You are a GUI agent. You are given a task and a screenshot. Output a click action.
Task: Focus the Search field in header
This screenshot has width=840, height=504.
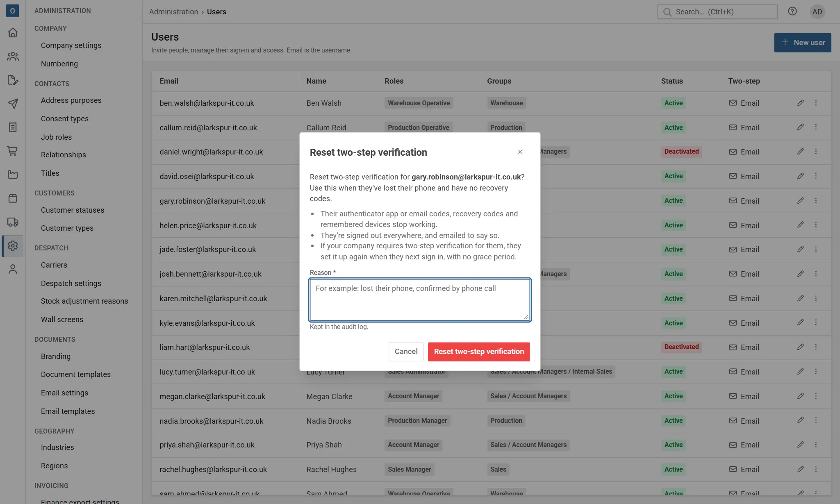coord(717,12)
